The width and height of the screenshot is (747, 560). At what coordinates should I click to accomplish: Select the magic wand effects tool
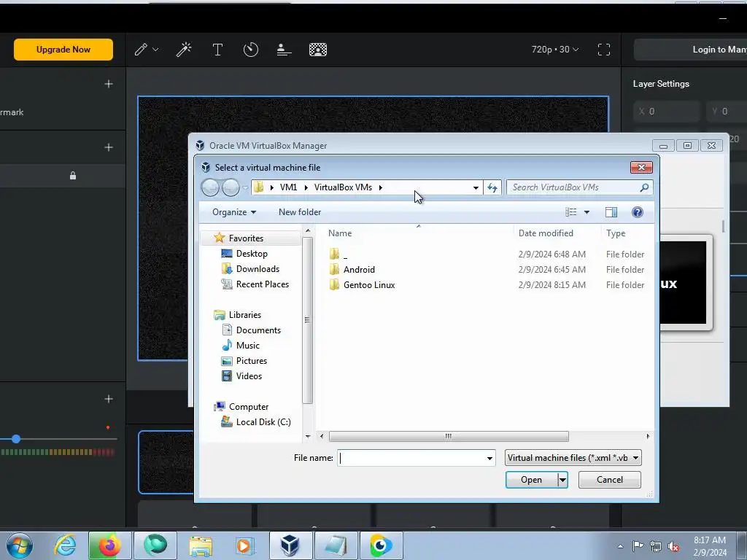(184, 50)
